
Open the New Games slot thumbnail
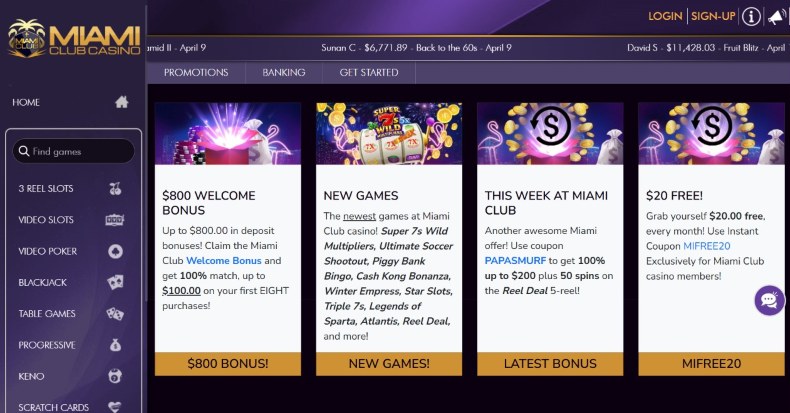click(x=389, y=133)
